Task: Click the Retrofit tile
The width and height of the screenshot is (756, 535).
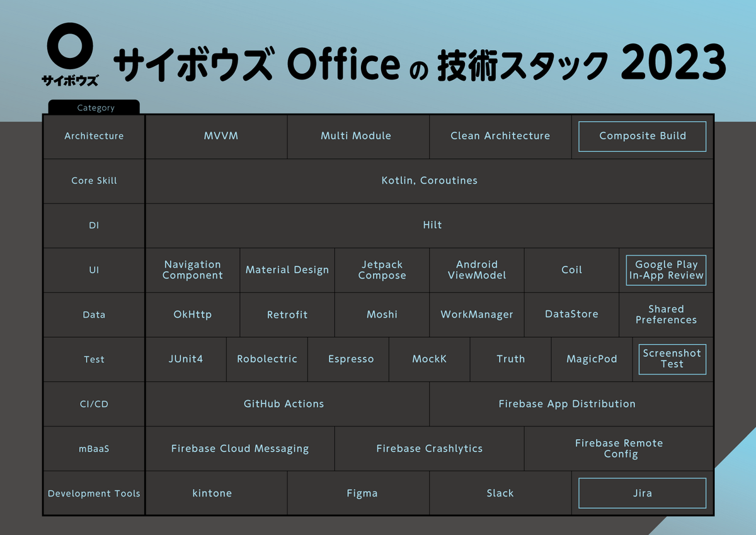Action: pyautogui.click(x=287, y=314)
